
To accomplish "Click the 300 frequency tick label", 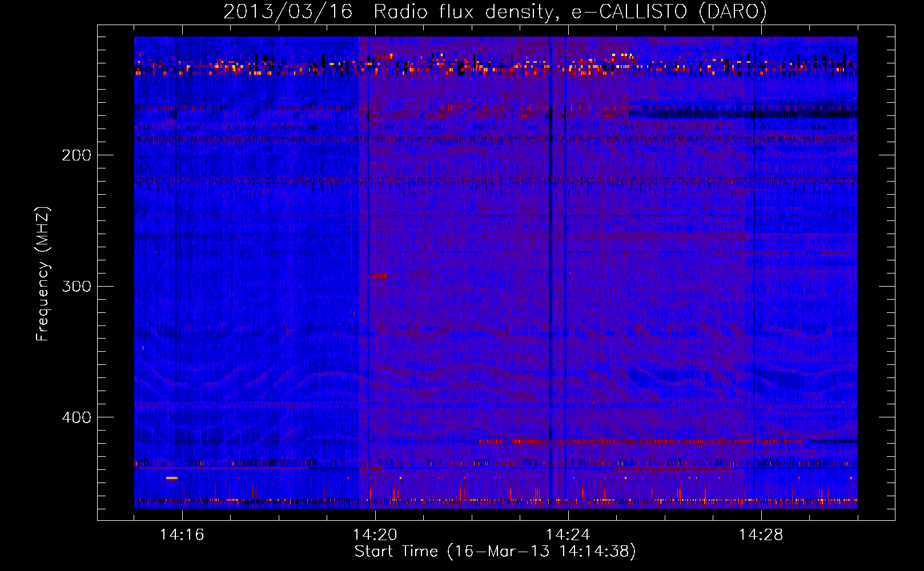I will tap(77, 286).
